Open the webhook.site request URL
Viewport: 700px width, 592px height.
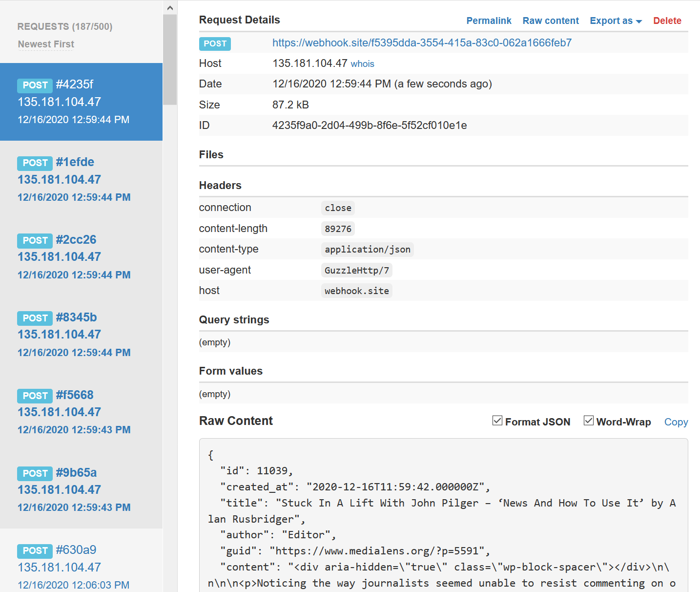(422, 43)
